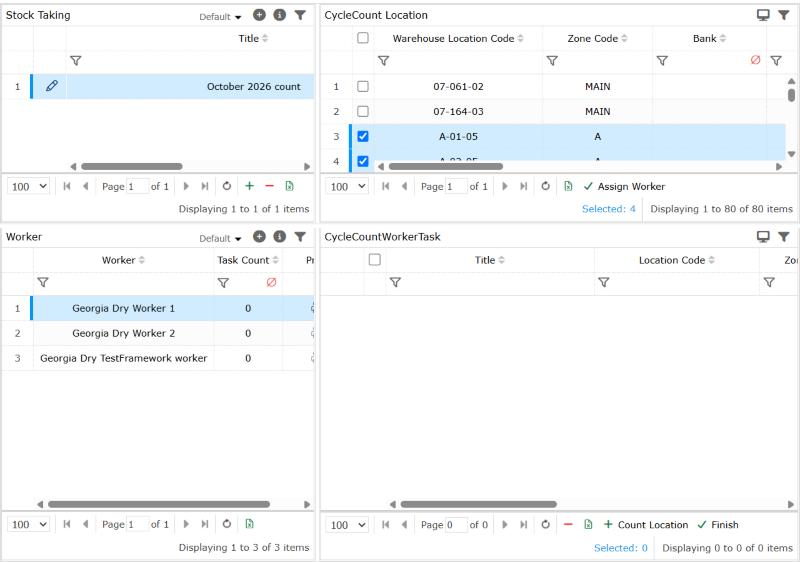Viewport: 800px width, 562px height.
Task: Select Georgia Dry Worker 1 row
Action: [x=158, y=308]
